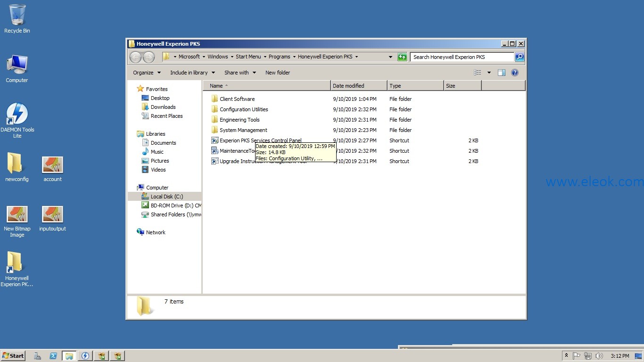Image resolution: width=644 pixels, height=362 pixels.
Task: Open Windows PowerShell from the taskbar
Action: tap(53, 356)
